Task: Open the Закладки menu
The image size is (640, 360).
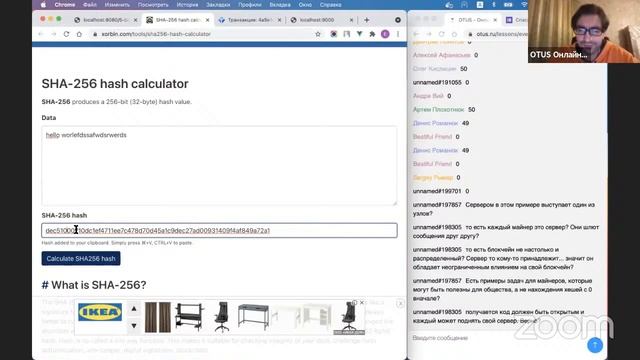Action: coord(218,5)
